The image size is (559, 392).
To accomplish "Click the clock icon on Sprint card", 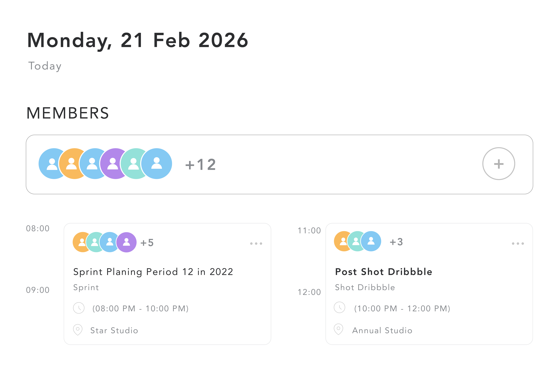I will click(79, 308).
